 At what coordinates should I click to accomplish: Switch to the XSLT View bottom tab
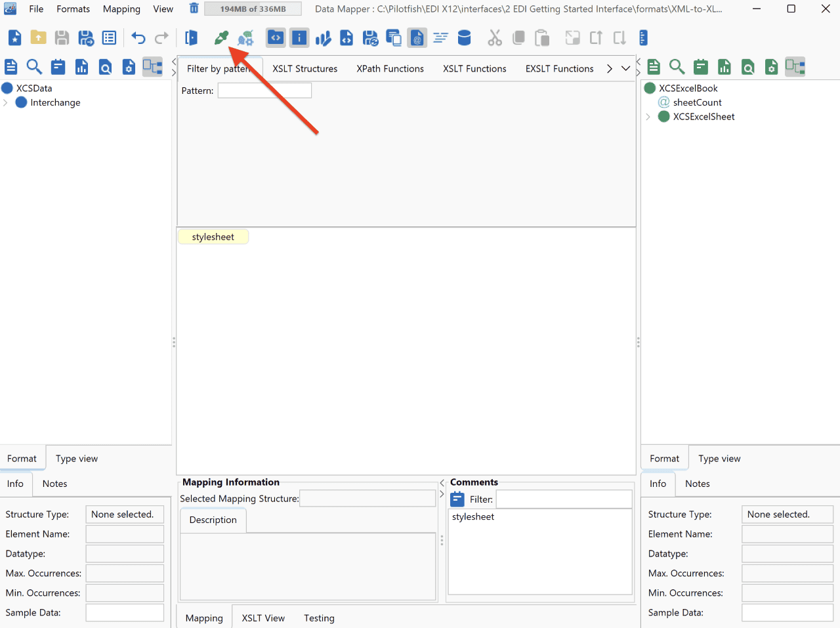click(x=263, y=618)
